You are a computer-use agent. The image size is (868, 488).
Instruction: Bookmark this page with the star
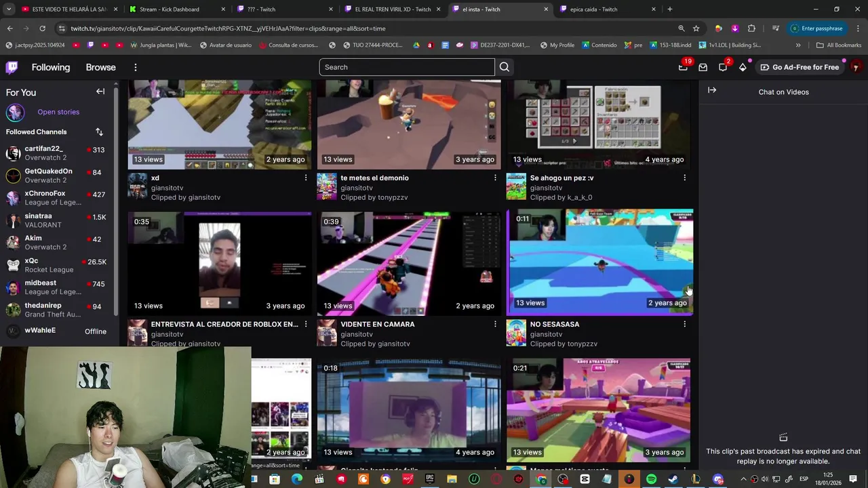(x=696, y=28)
